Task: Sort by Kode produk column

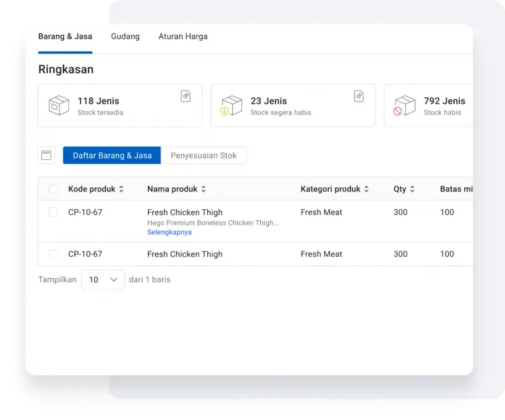Action: [x=121, y=189]
